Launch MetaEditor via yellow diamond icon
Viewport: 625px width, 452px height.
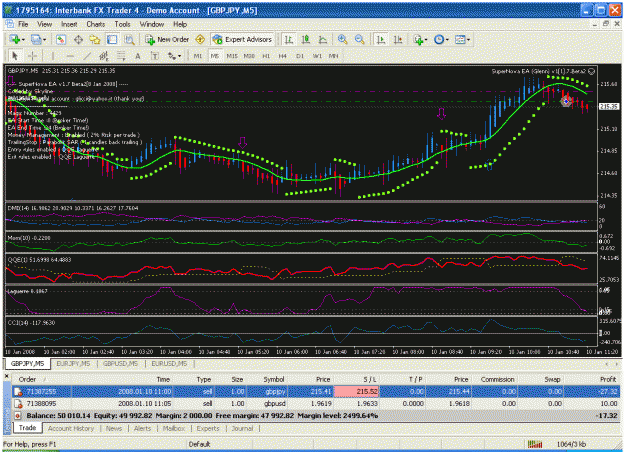(x=200, y=39)
